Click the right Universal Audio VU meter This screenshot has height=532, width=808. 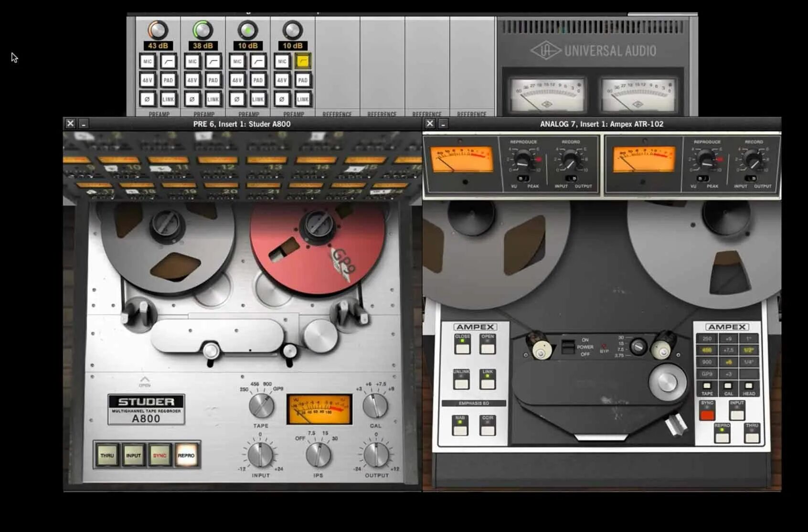pos(638,95)
